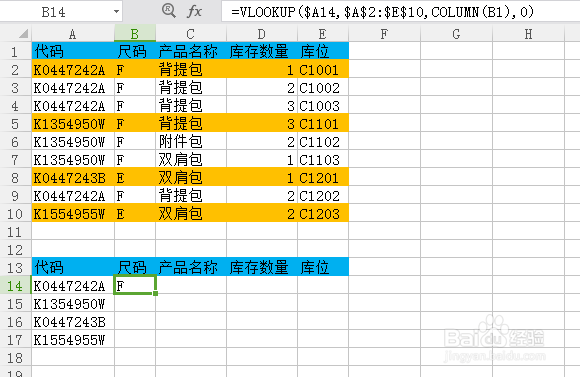Select column G header
Image resolution: width=580 pixels, height=377 pixels.
pyautogui.click(x=456, y=34)
